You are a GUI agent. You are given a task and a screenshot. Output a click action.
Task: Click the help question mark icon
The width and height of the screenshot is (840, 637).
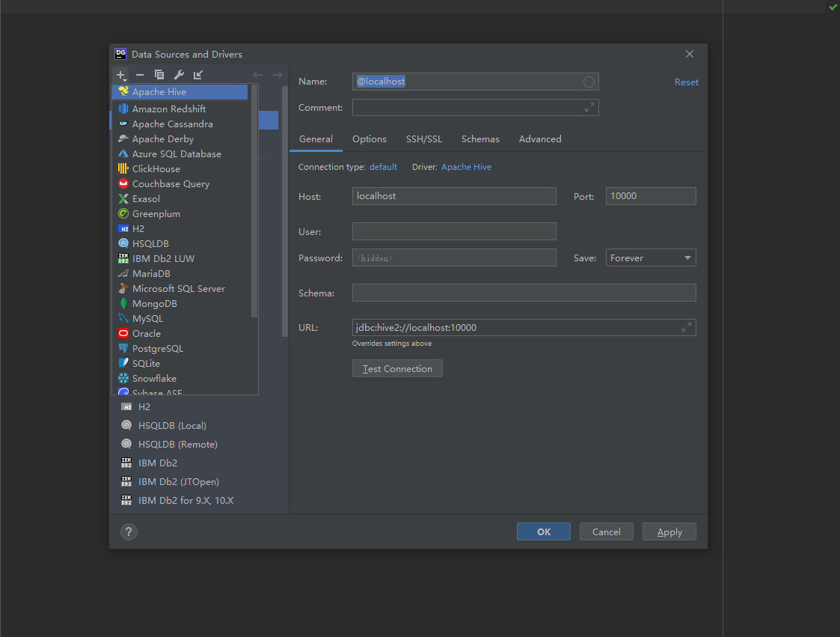point(129,531)
